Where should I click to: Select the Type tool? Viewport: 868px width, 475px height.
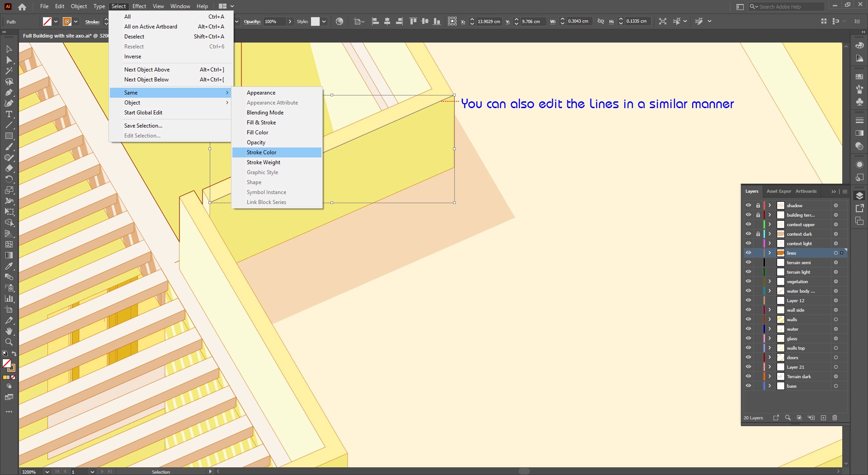9,114
